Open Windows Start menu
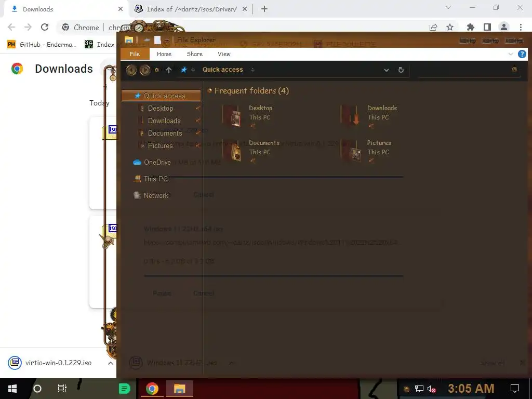The height and width of the screenshot is (399, 532). [12, 389]
